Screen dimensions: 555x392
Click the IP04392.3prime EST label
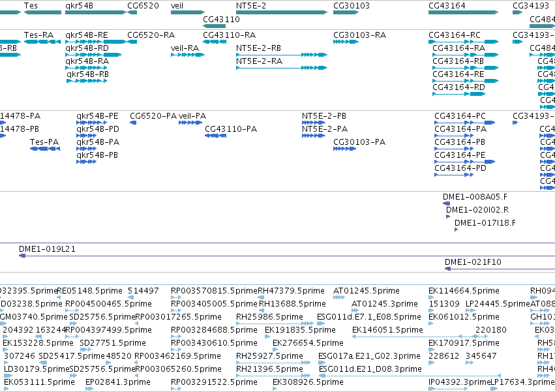459,382
